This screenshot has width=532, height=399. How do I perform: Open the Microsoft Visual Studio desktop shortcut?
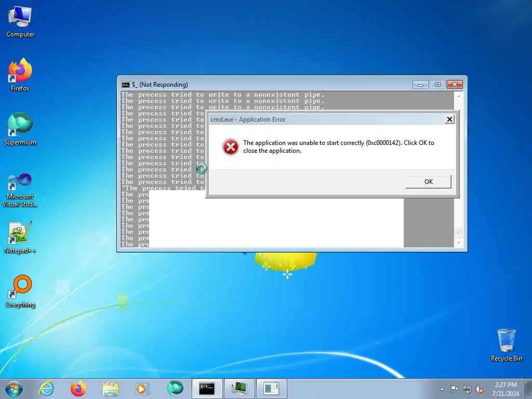tap(20, 190)
